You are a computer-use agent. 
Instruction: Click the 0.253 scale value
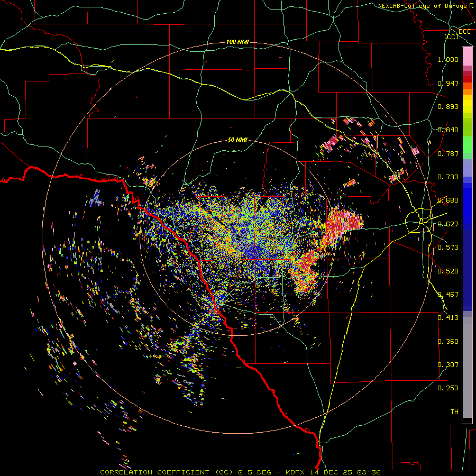point(448,388)
